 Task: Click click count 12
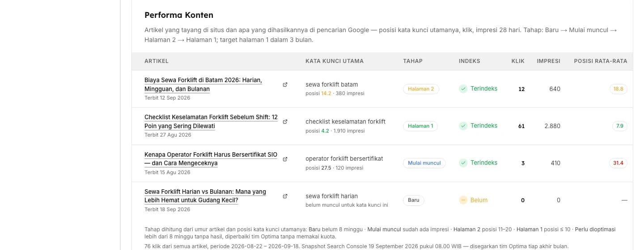(x=521, y=89)
